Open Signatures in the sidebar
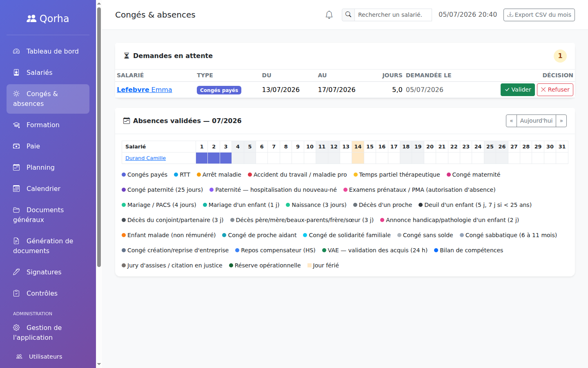Image resolution: width=588 pixels, height=368 pixels. click(x=48, y=272)
